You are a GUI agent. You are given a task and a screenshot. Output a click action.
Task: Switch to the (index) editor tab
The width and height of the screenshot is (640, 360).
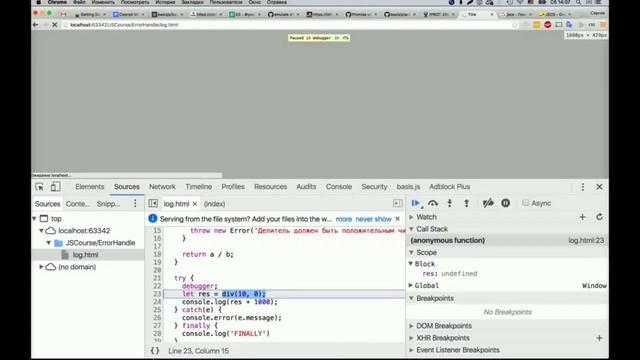[x=214, y=204]
